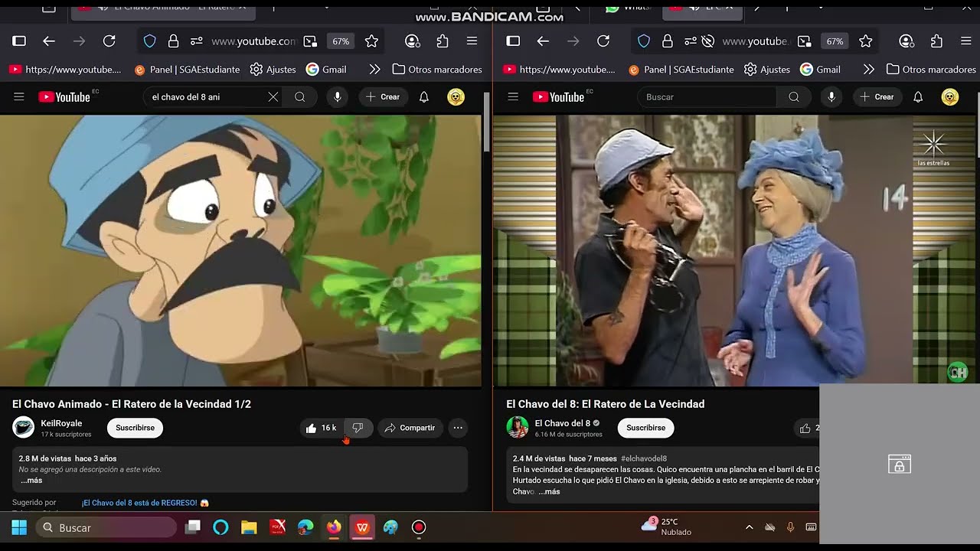Show hidden system tray icons
980x551 pixels.
coord(749,527)
